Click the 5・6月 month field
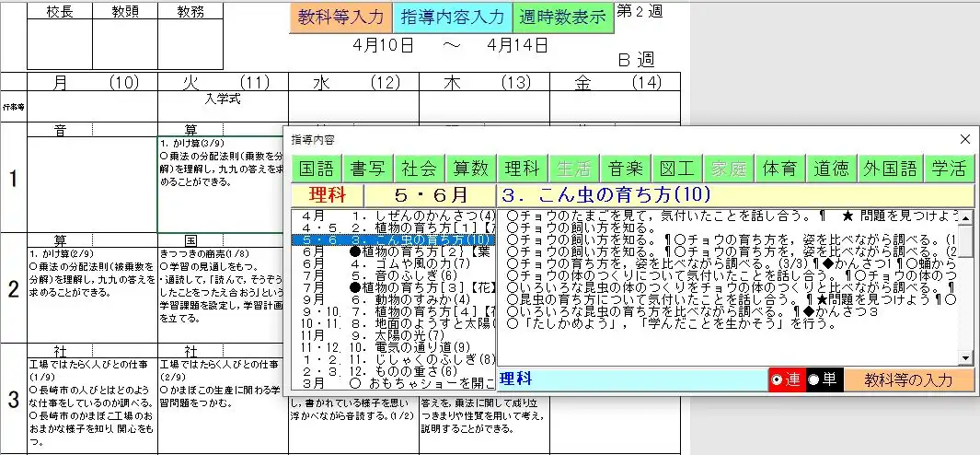This screenshot has width=980, height=455. (x=432, y=195)
